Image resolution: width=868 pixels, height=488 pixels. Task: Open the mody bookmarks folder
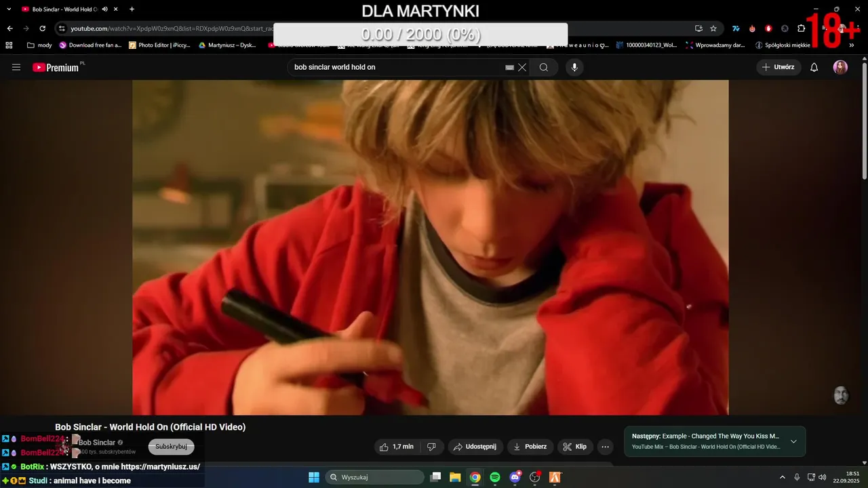click(39, 45)
